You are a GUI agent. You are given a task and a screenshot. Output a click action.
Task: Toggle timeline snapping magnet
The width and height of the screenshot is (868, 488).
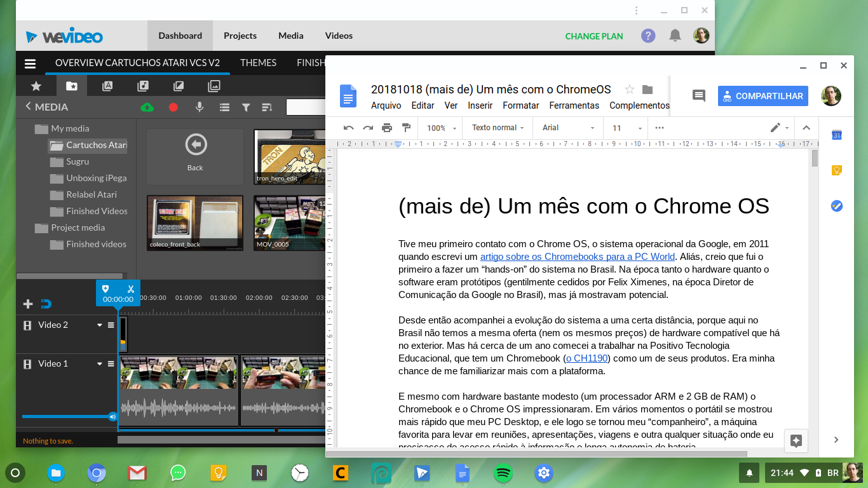46,304
